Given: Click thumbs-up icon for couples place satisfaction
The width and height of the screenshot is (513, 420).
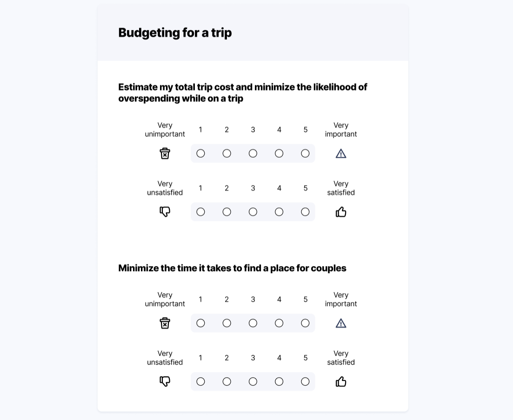Looking at the screenshot, I should coord(341,382).
